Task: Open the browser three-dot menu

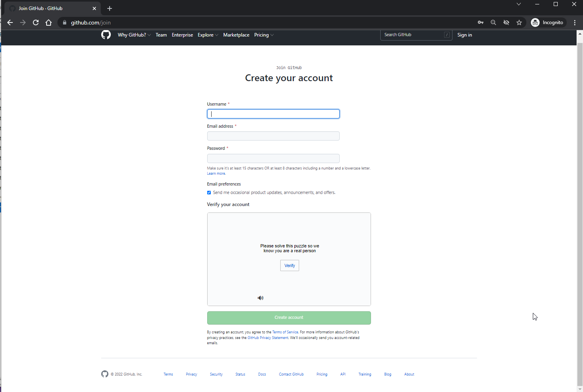Action: pos(575,22)
